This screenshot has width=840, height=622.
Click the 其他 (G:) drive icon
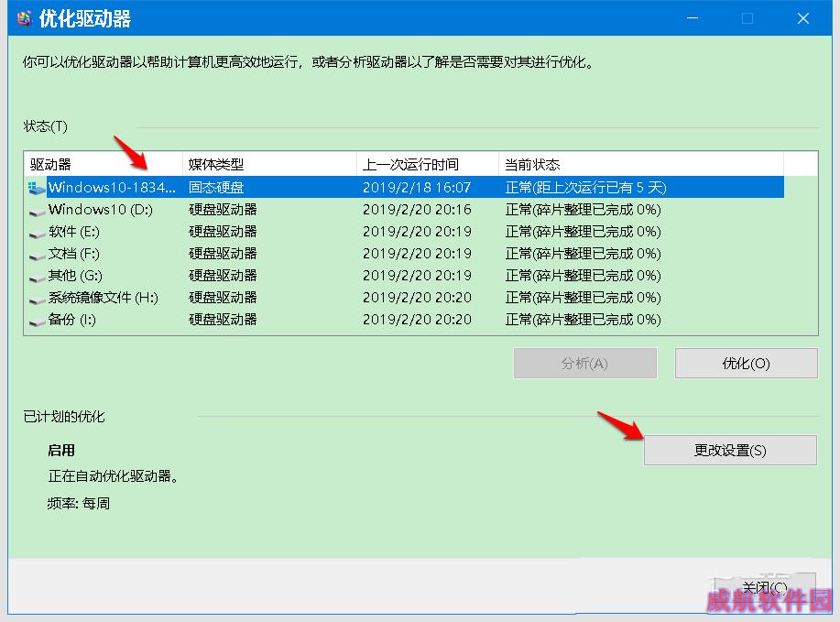pyautogui.click(x=37, y=277)
